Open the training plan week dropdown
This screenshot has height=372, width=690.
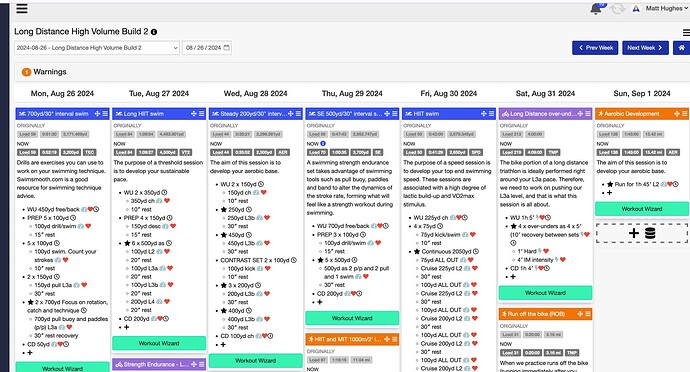97,48
